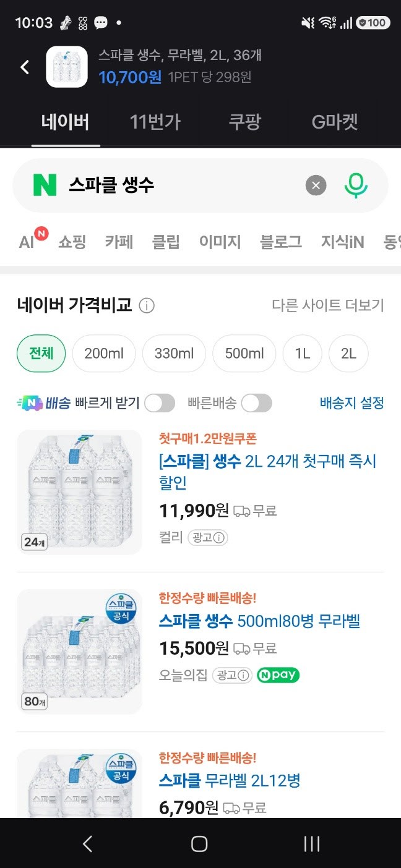Clear search text with X icon
Image resolution: width=401 pixels, height=868 pixels.
pyautogui.click(x=316, y=185)
